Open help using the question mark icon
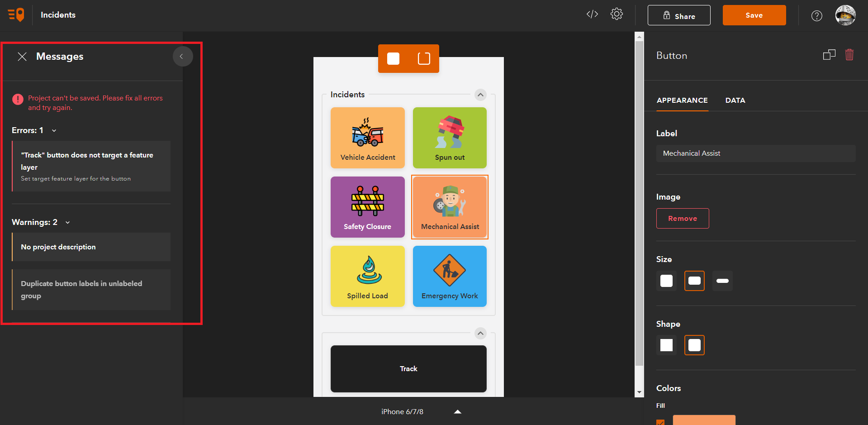 click(x=816, y=15)
